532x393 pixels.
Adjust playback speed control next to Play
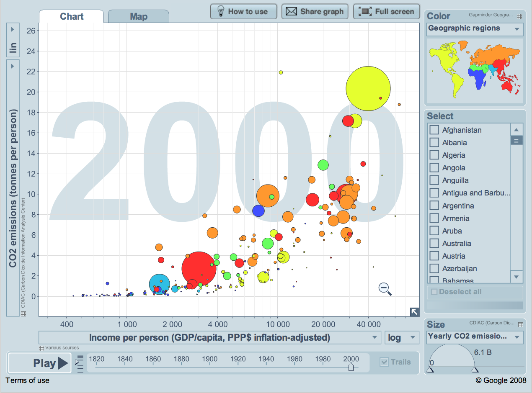pyautogui.click(x=80, y=363)
